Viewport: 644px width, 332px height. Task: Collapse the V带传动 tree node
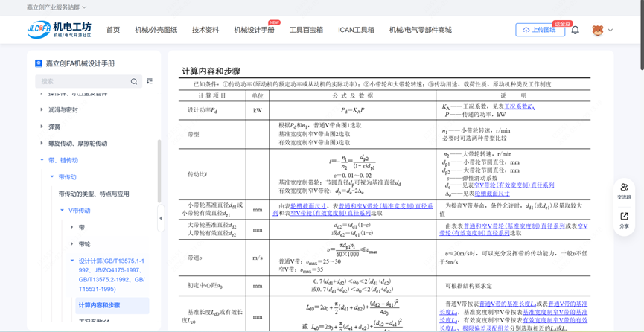pos(63,211)
